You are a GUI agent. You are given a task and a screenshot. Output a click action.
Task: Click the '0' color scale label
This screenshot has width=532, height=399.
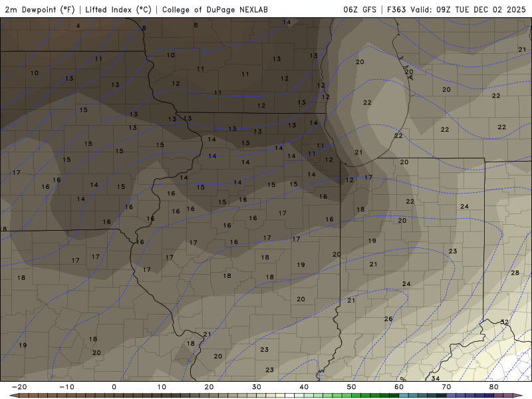(114, 387)
